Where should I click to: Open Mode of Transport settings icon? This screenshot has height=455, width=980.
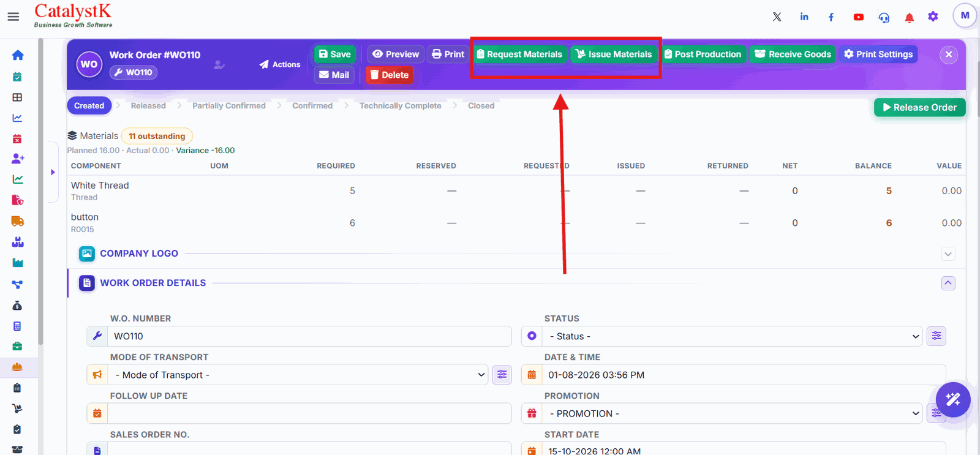tap(502, 374)
